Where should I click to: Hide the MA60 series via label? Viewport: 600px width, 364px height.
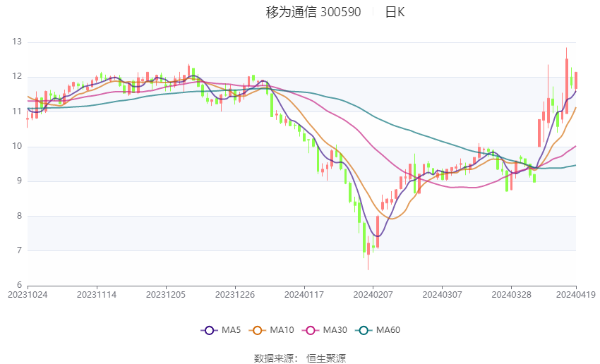(x=388, y=330)
